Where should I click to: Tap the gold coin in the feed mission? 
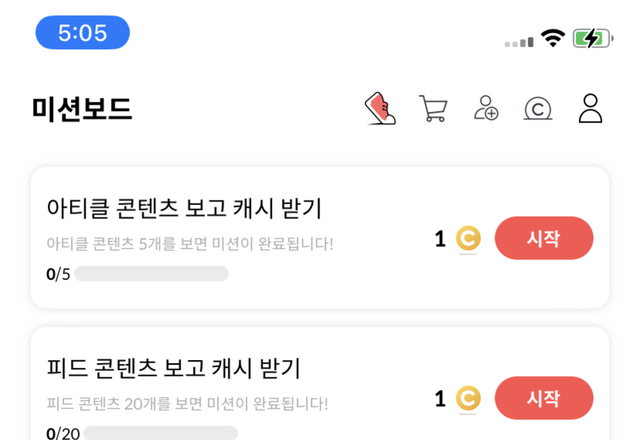click(x=468, y=399)
